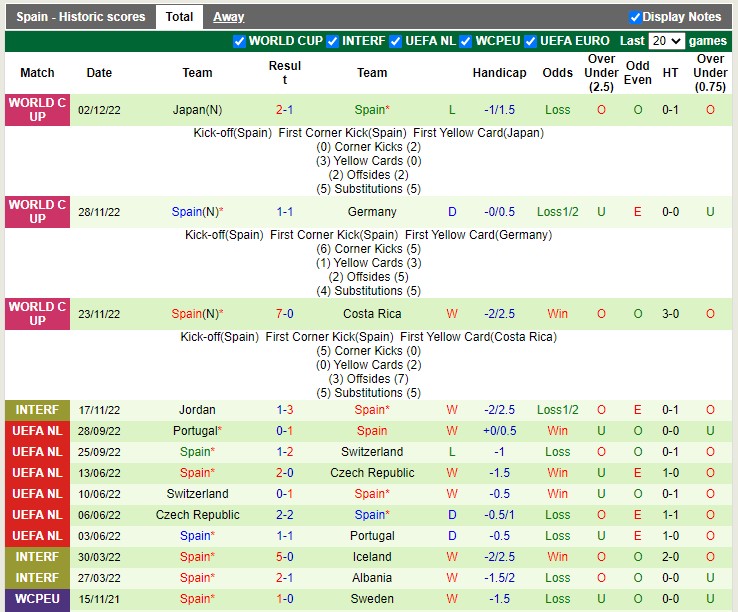Uncheck the UEFA EURO filter checkbox
This screenshot has height=612, width=738.
pos(530,41)
